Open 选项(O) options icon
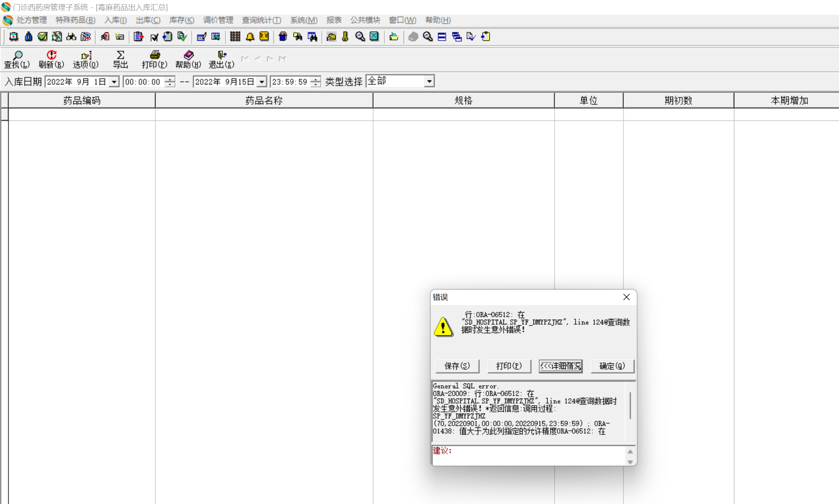Screen dimensions: 839x504 tap(85, 59)
